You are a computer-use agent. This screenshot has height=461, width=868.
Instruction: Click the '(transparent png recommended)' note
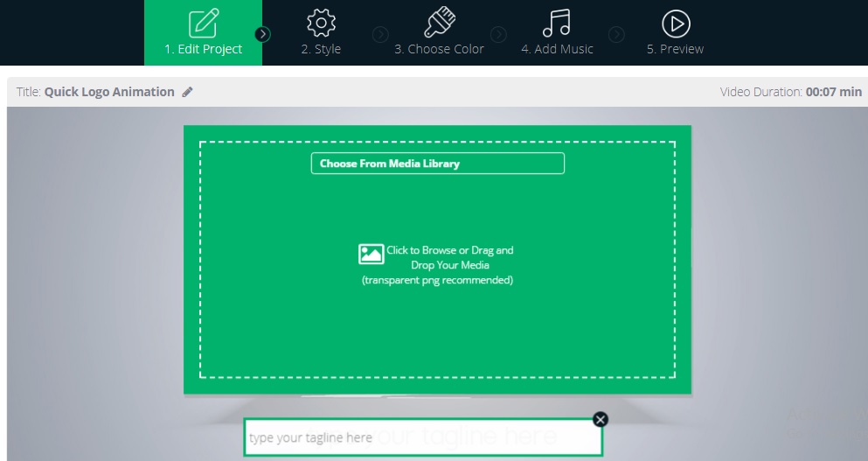tap(437, 281)
